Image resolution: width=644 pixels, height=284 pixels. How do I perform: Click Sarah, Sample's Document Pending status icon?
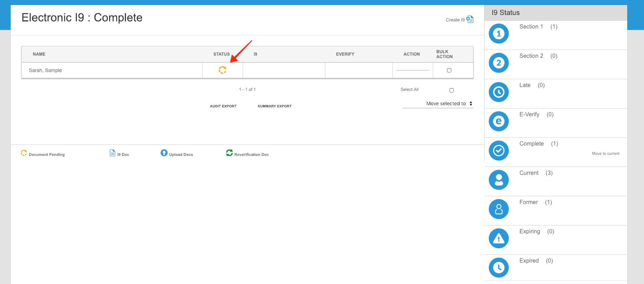tap(222, 70)
